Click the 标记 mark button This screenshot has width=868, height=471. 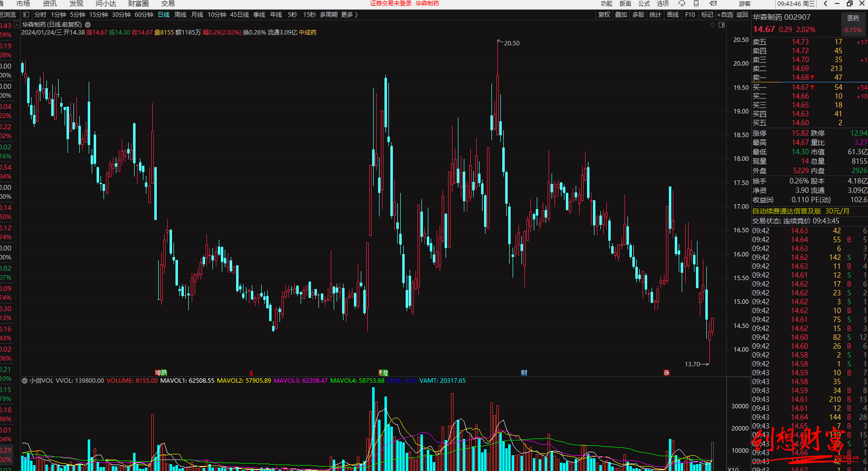tap(707, 15)
